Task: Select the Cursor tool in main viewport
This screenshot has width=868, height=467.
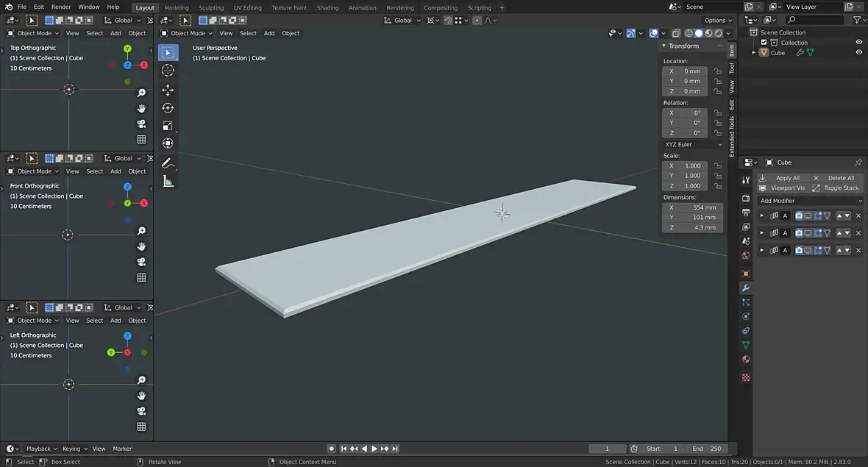Action: tap(168, 71)
